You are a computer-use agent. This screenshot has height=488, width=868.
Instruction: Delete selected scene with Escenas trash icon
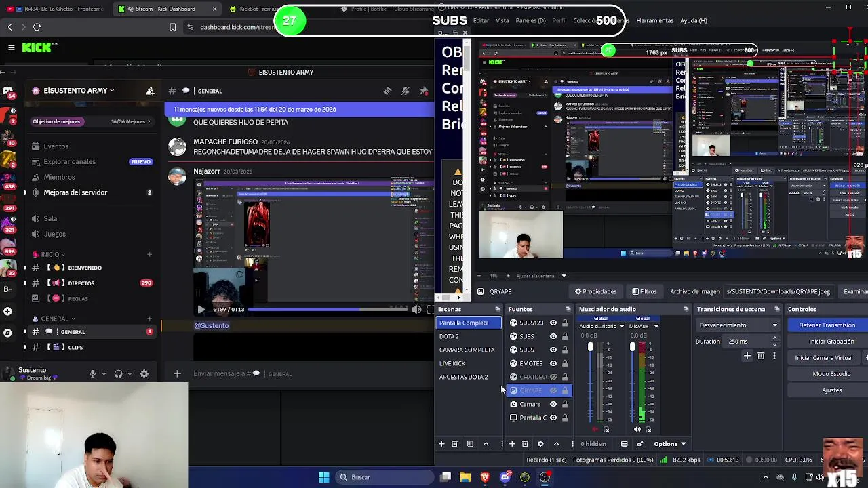pyautogui.click(x=454, y=444)
